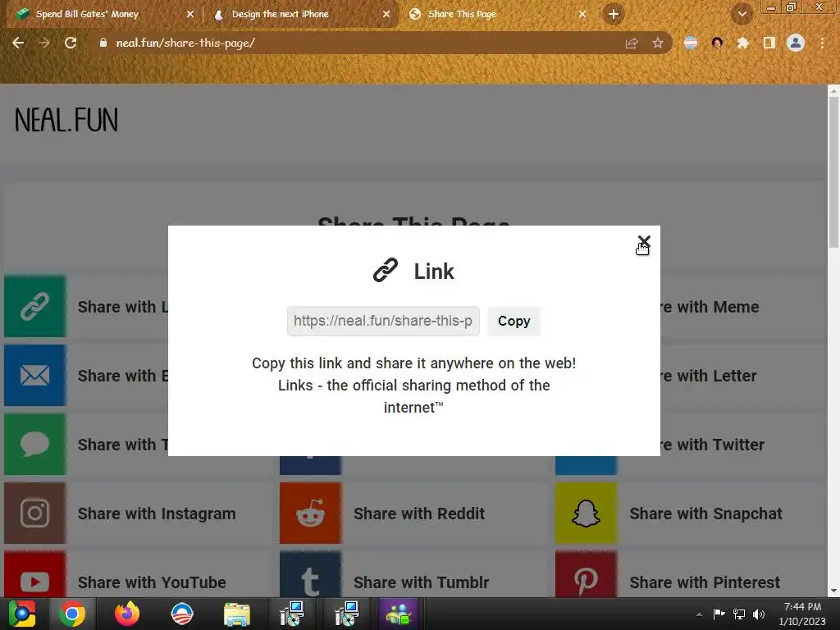Image resolution: width=840 pixels, height=630 pixels.
Task: Open the Action Center flag icon
Action: 719,614
